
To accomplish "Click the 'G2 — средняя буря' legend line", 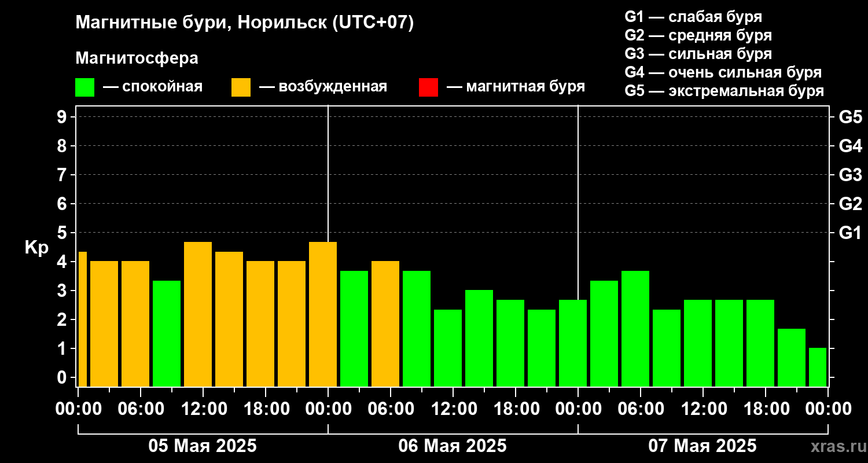I will (x=698, y=35).
